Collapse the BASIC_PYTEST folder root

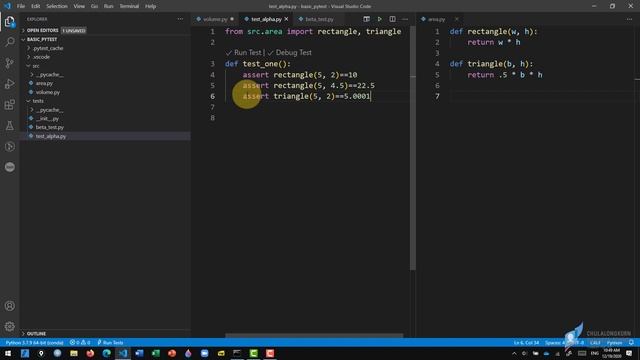point(42,40)
